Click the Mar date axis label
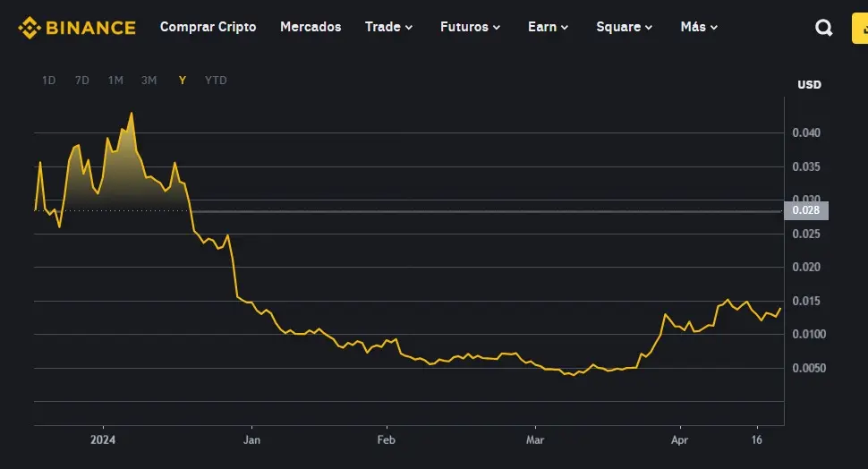Viewport: 868px width, 469px height. point(535,439)
